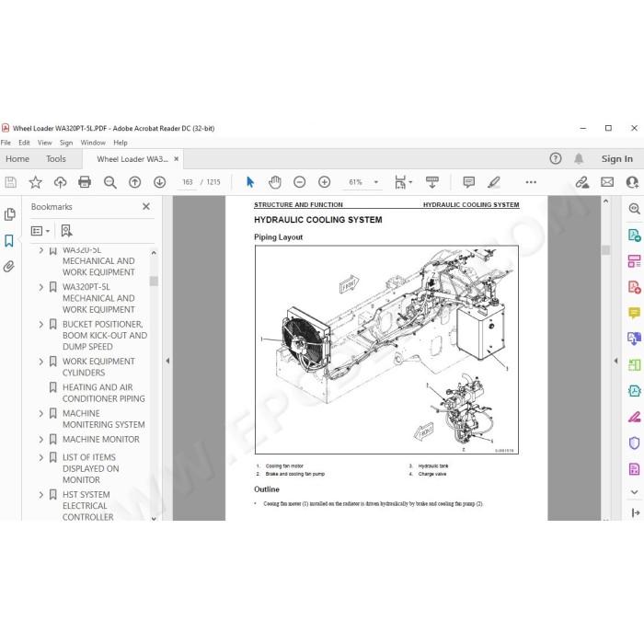Screen dimensions: 644x644
Task: Upload file to cloud icon
Action: pos(61,182)
